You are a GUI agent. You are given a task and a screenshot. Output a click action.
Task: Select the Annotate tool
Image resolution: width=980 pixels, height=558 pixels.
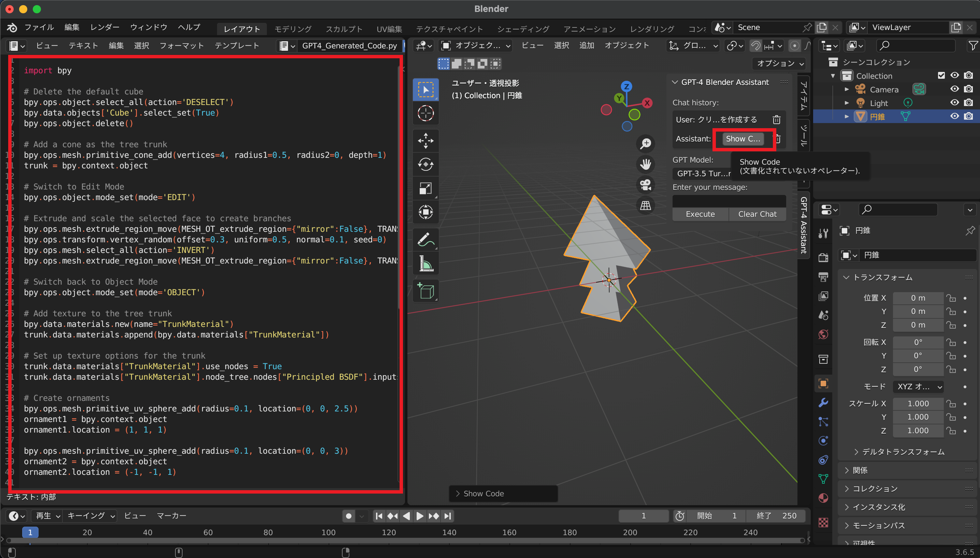(x=426, y=239)
